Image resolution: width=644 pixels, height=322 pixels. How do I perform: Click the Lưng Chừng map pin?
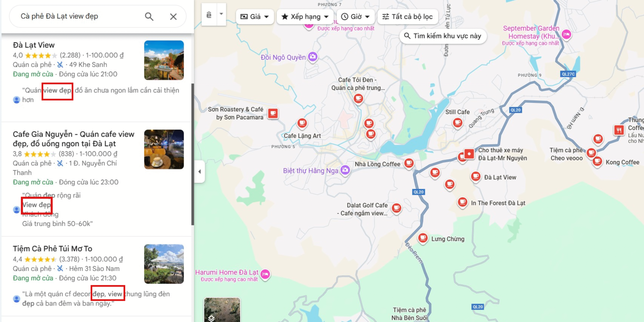423,238
